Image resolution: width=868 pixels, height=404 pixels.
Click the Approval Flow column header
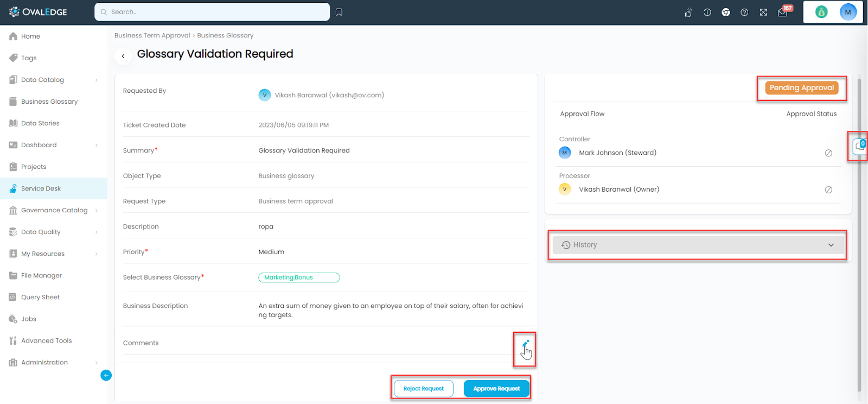582,114
